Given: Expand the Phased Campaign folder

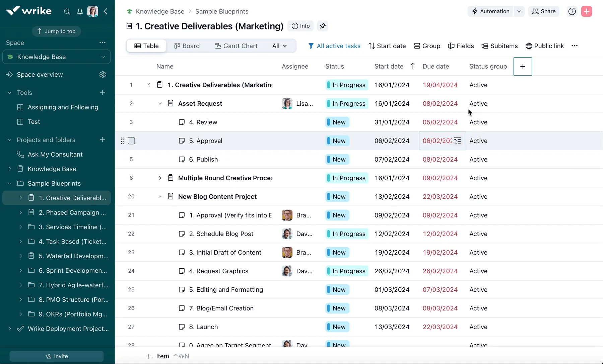Looking at the screenshot, I should pos(20,212).
